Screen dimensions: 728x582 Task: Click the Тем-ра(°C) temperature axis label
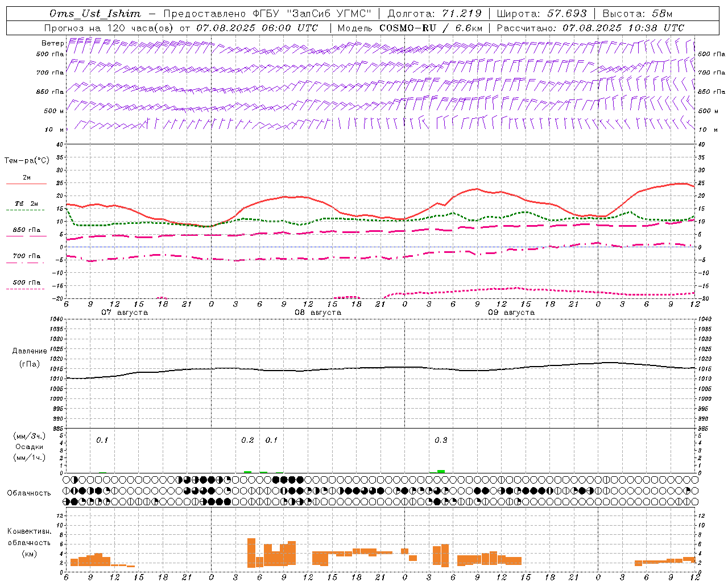click(27, 161)
